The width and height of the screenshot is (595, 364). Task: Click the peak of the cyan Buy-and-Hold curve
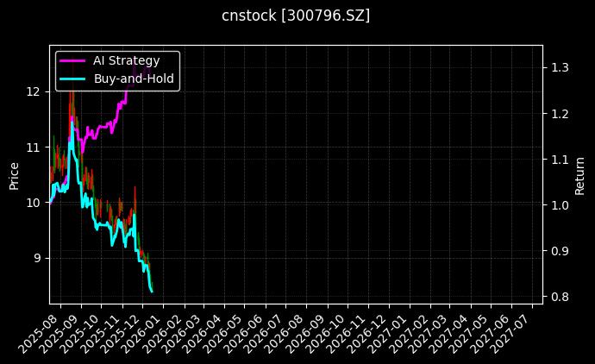72,122
